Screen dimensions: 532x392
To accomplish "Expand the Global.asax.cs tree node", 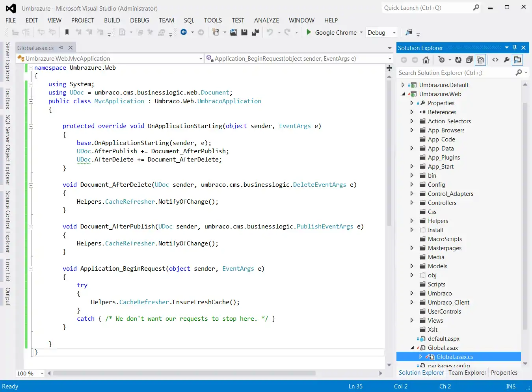I will pos(420,357).
